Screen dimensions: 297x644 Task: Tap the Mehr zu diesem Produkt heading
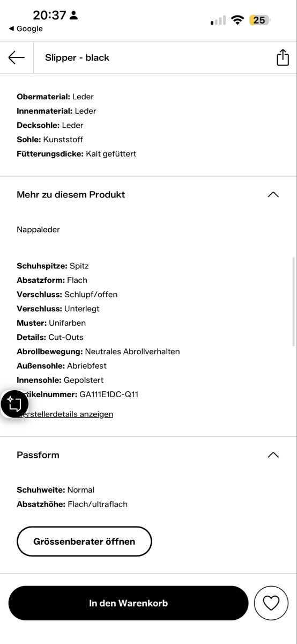coord(71,194)
